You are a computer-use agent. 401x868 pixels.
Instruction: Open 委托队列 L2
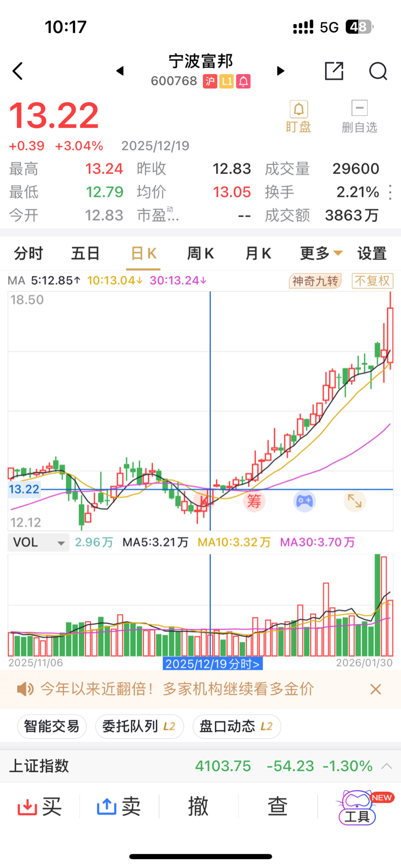[x=139, y=727]
